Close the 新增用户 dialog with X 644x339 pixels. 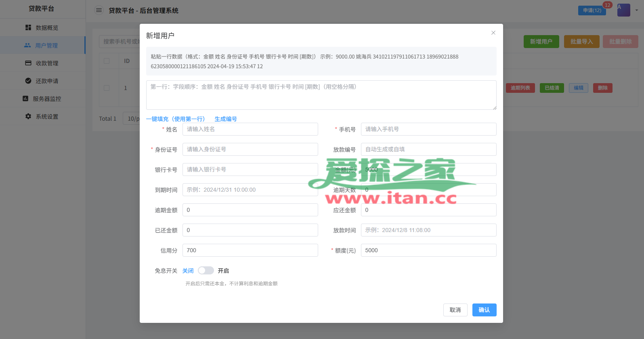coord(493,33)
